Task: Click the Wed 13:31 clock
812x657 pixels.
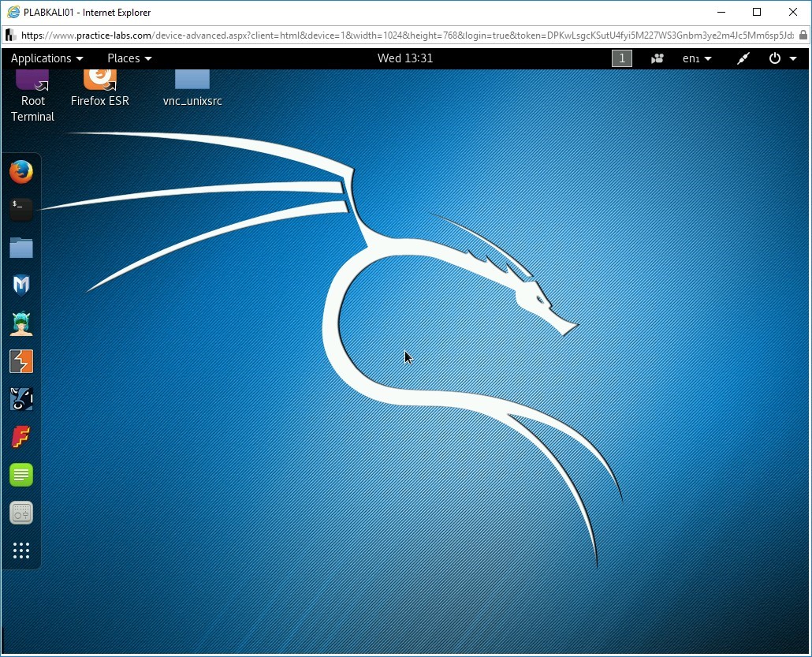Action: click(405, 58)
